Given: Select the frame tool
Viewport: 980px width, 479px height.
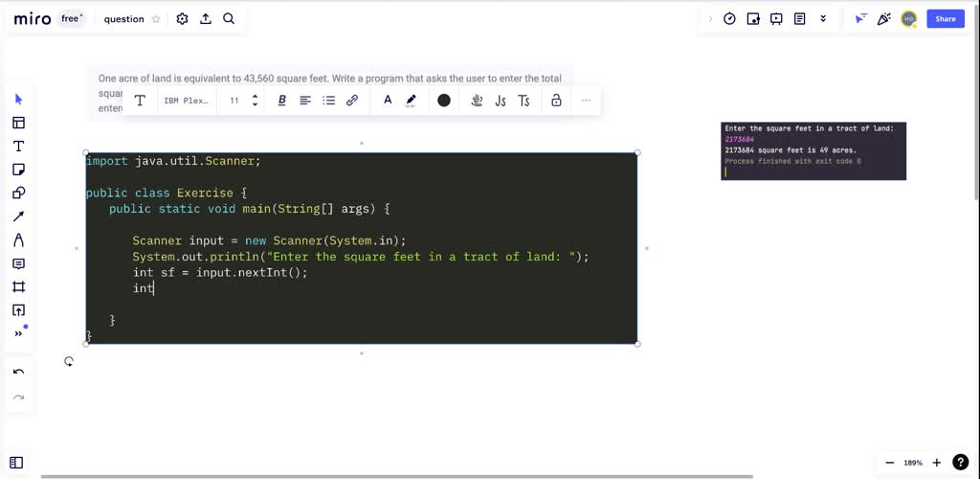Looking at the screenshot, I should [x=18, y=287].
